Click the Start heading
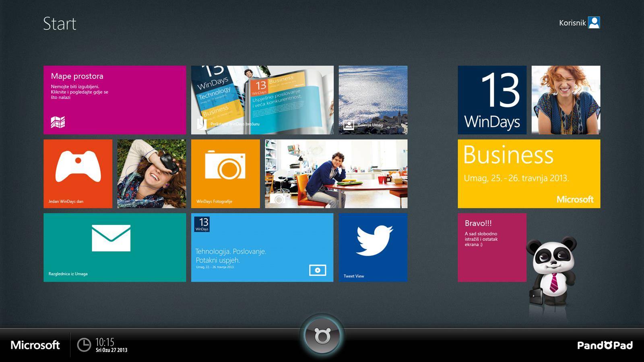The image size is (644, 362). [x=60, y=24]
